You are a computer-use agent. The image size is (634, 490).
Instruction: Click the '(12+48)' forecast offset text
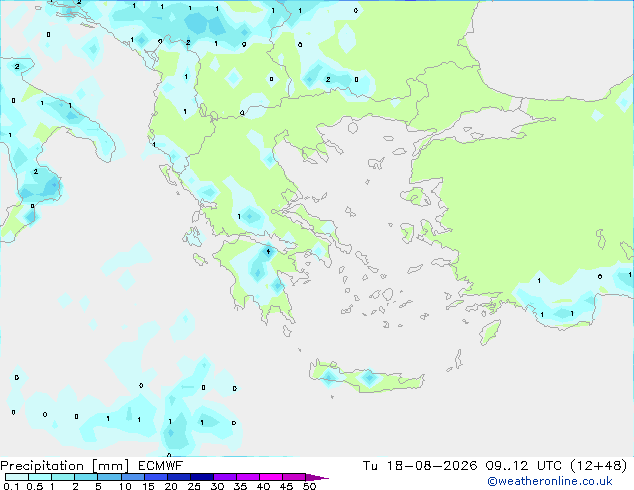pyautogui.click(x=599, y=465)
